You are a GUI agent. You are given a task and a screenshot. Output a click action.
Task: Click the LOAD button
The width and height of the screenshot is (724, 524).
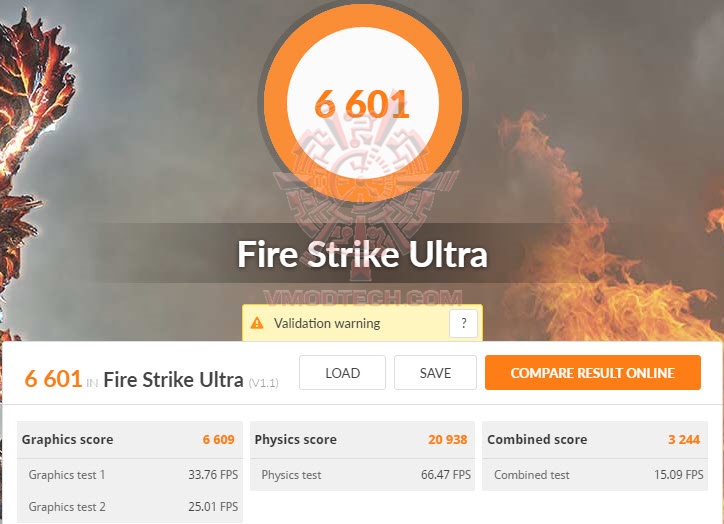342,373
